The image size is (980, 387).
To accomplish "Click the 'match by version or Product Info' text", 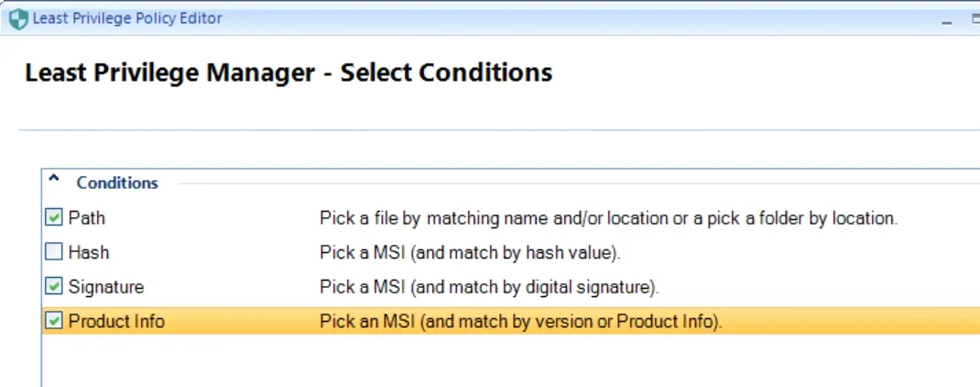I will [520, 321].
